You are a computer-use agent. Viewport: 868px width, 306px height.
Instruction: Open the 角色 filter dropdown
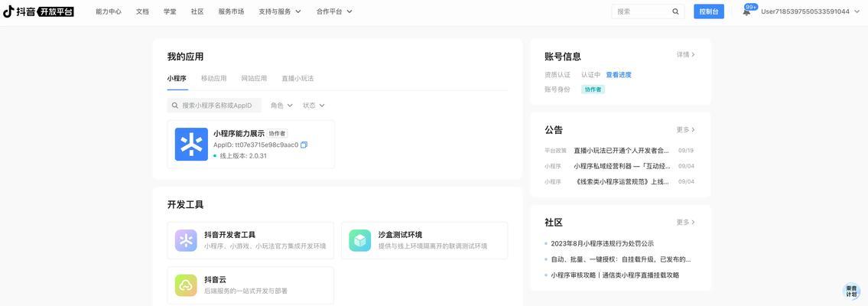pyautogui.click(x=281, y=105)
